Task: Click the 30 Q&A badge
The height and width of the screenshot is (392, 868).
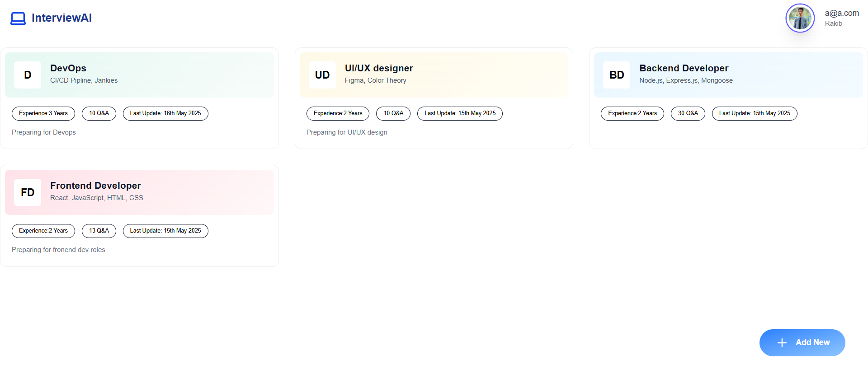Action: coord(688,113)
